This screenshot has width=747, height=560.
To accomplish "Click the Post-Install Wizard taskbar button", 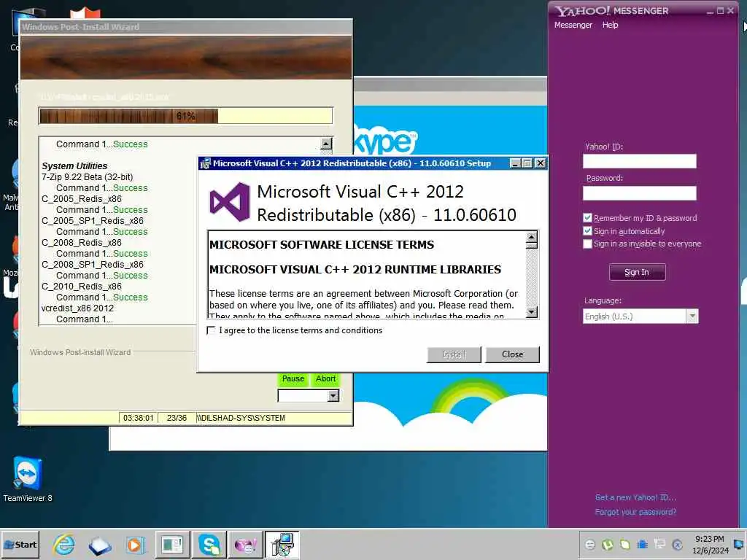I will [172, 545].
